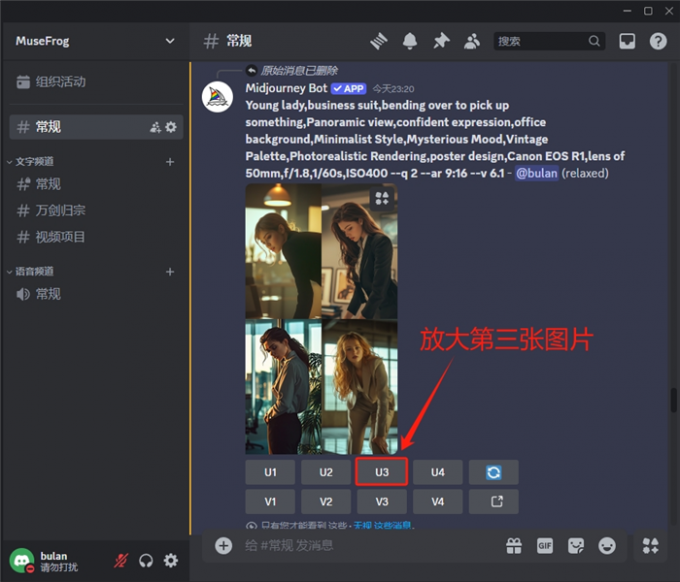The width and height of the screenshot is (680, 582).
Task: Click the chat vertical scrollbar thumb
Action: (673, 400)
